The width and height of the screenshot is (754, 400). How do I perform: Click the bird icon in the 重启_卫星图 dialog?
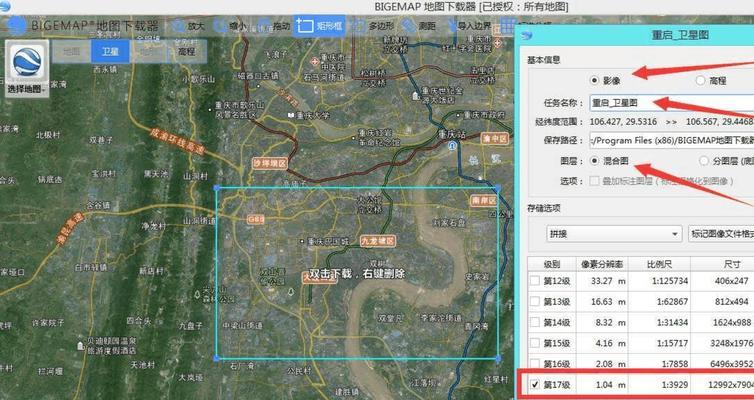click(527, 36)
